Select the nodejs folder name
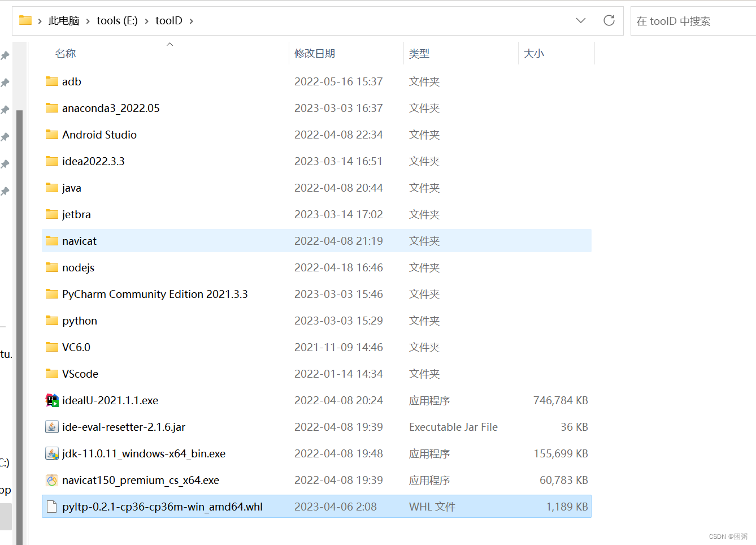 click(x=78, y=267)
